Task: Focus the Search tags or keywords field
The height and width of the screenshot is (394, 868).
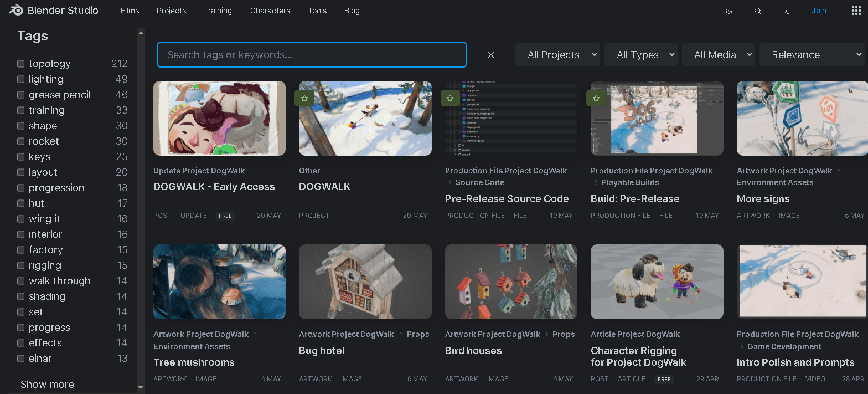Action: coord(312,55)
